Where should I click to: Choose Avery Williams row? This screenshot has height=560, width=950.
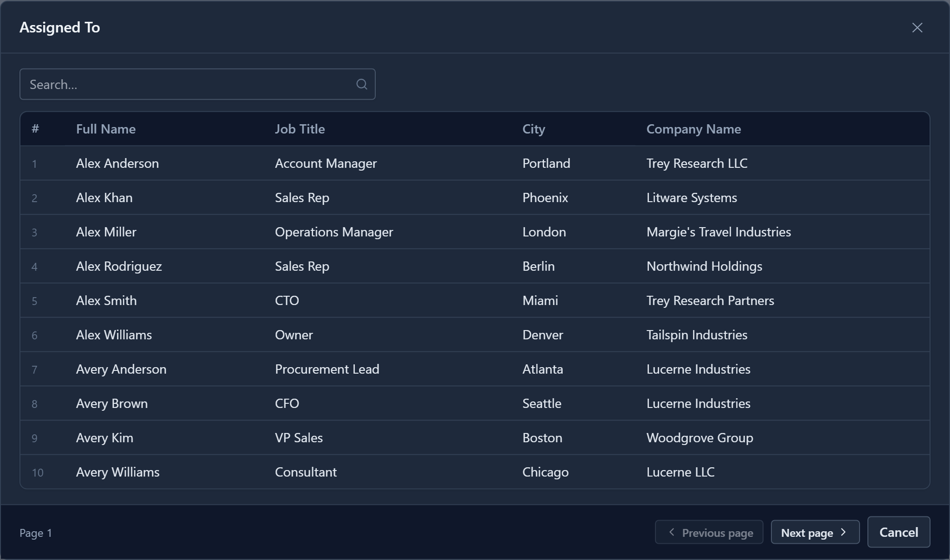point(475,472)
